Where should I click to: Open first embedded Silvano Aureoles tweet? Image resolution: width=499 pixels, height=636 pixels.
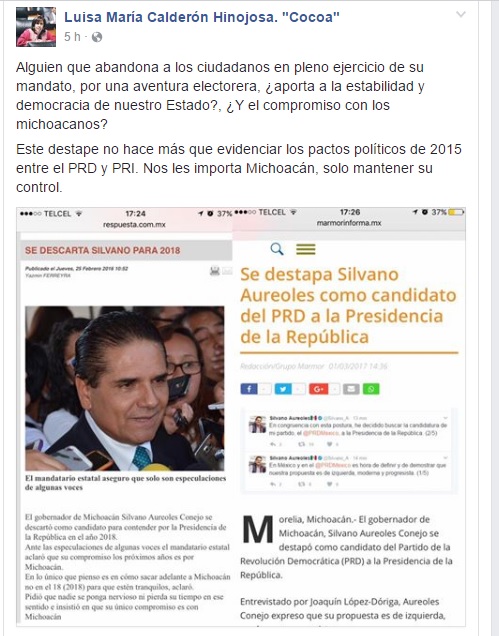coord(348,431)
